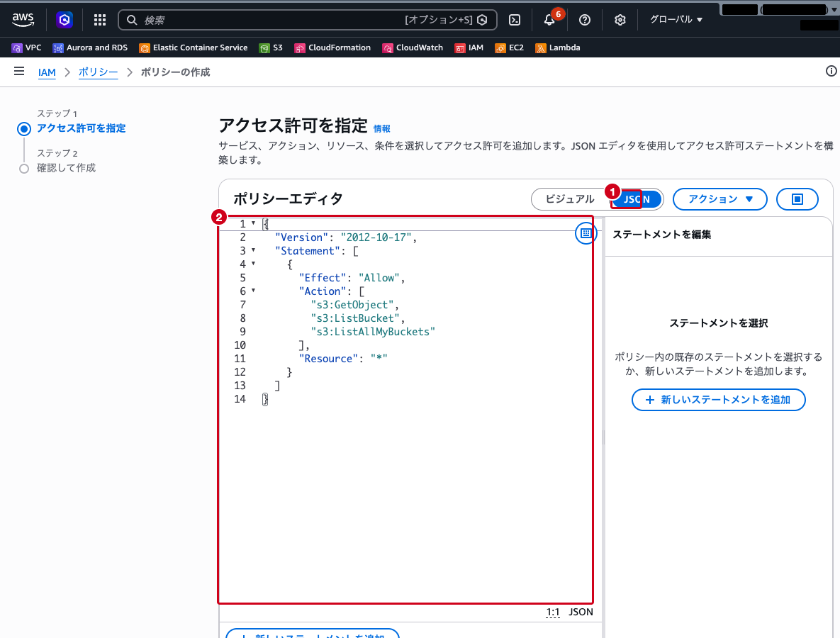Image resolution: width=840 pixels, height=638 pixels.
Task: Select step 1 アクセス許可を指定
Action: pos(81,128)
